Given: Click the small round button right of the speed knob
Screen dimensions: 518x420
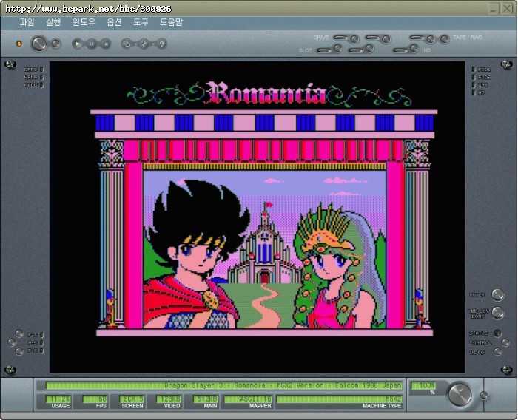Looking at the screenshot, I should [x=484, y=395].
